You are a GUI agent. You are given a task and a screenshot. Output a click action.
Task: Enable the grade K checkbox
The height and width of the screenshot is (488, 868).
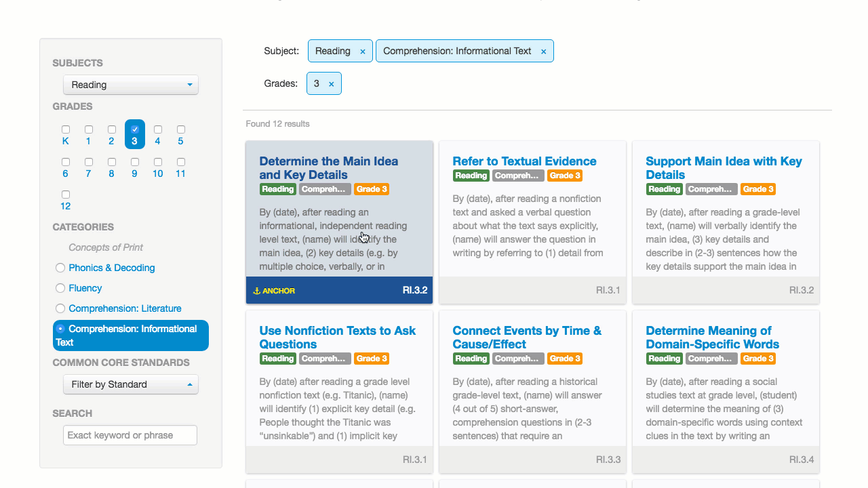pyautogui.click(x=66, y=129)
